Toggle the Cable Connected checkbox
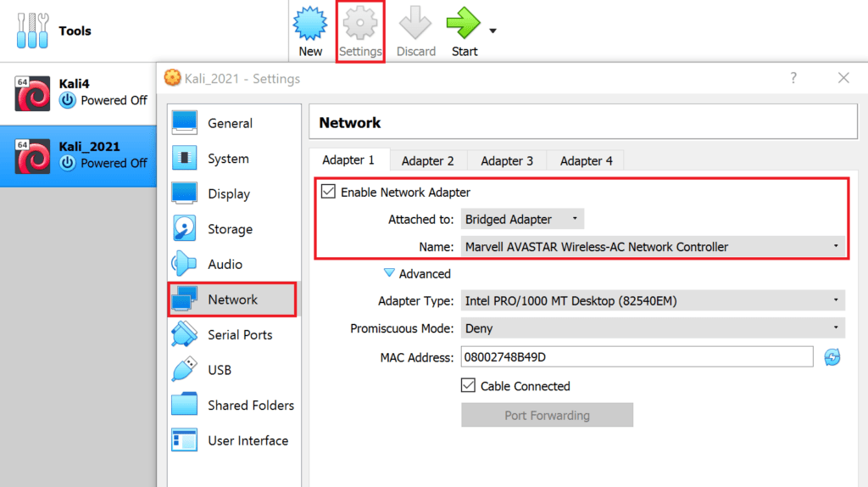Screen dimensions: 868x487 [x=468, y=385]
